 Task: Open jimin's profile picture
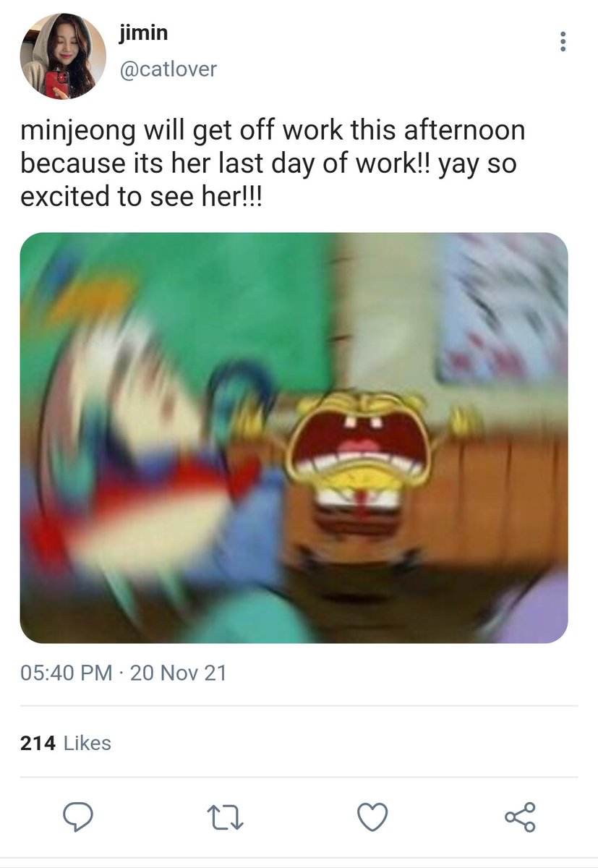point(62,56)
